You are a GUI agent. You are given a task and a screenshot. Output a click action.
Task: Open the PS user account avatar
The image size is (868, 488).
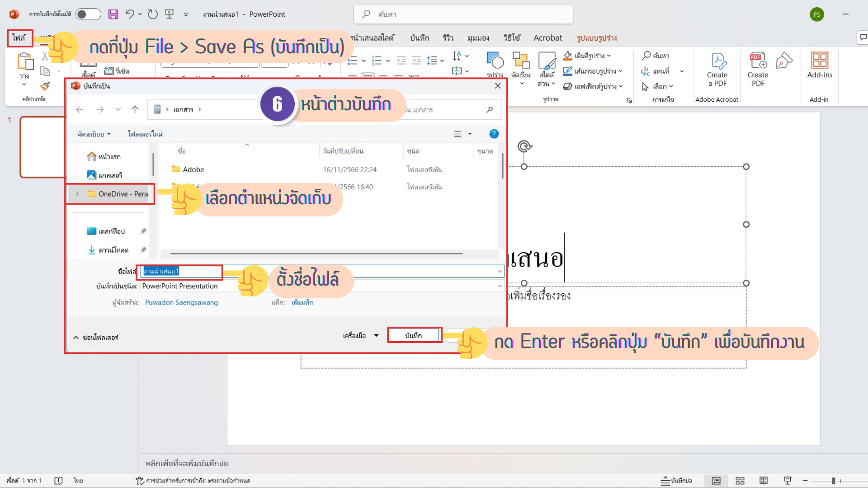[816, 14]
